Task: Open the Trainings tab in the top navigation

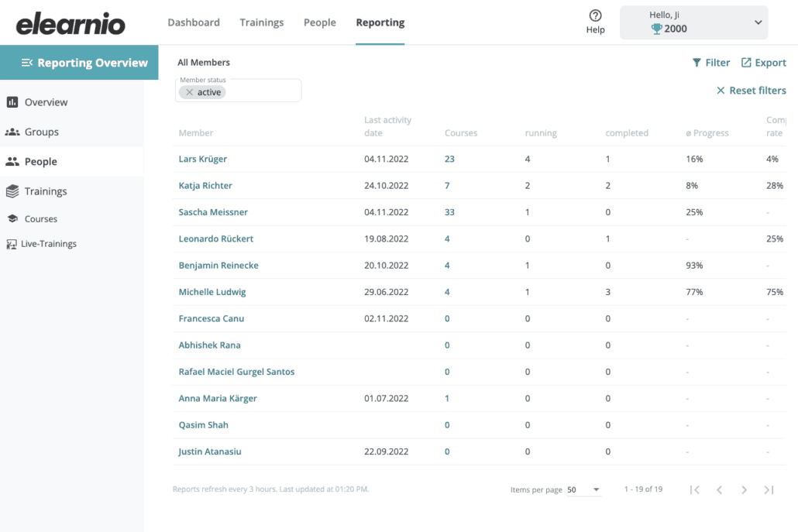Action: (262, 22)
